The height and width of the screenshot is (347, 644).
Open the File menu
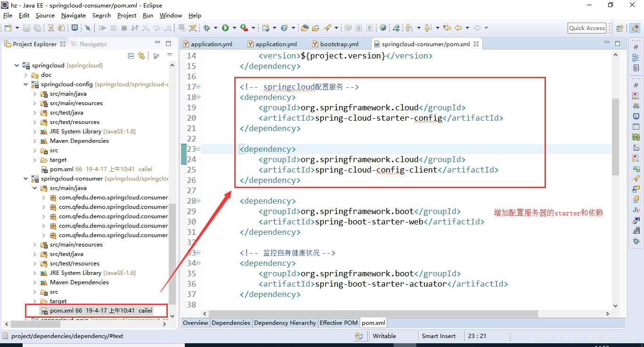pos(8,16)
